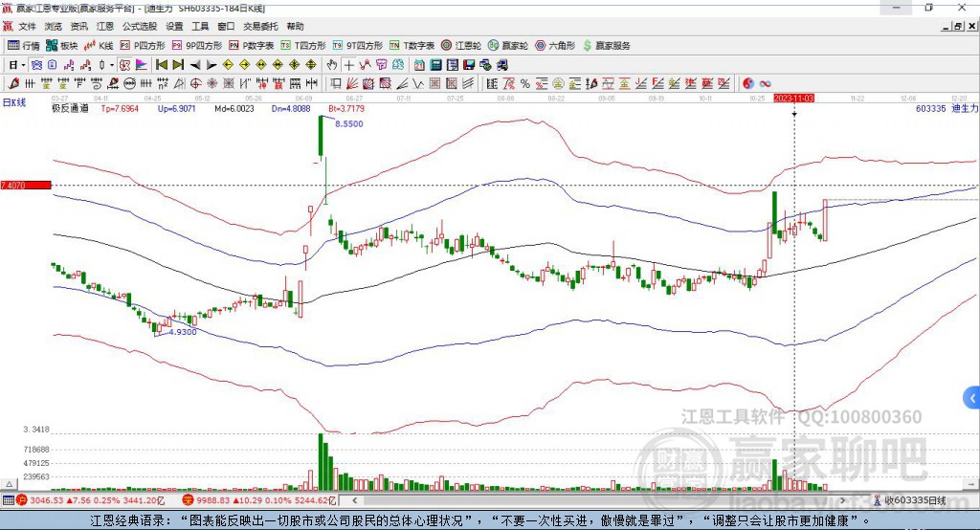Open the 工具 menu
This screenshot has height=530, width=980.
click(200, 26)
